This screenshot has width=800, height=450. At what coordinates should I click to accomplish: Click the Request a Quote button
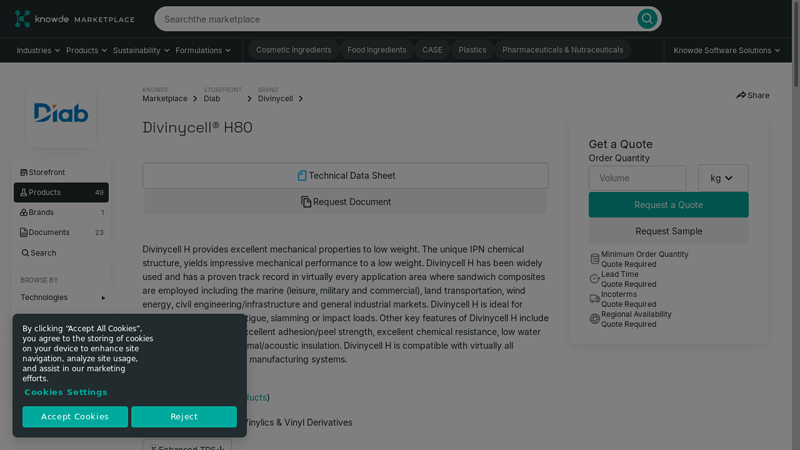(x=668, y=205)
